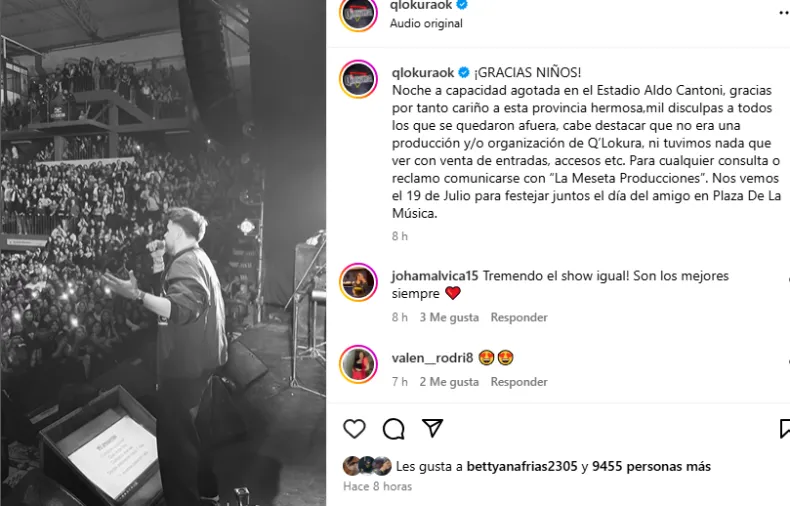Share post with the paper plane icon
The width and height of the screenshot is (790, 506).
(433, 428)
